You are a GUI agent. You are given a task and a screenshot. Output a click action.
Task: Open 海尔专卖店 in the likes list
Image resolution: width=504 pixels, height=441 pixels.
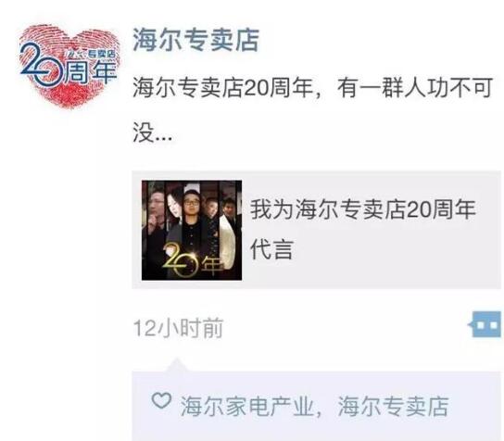393,406
